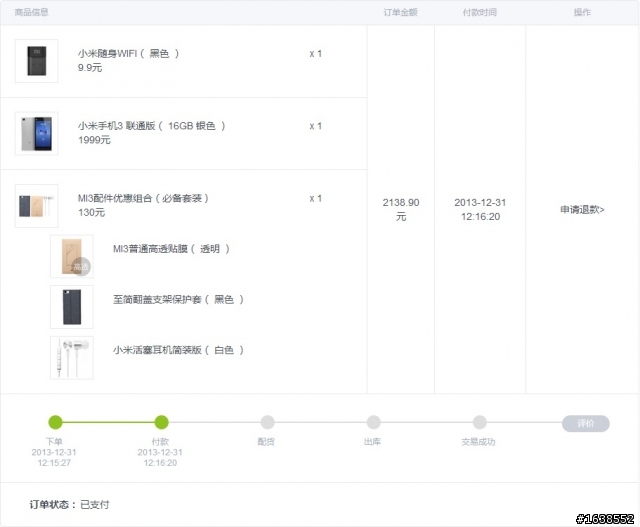View the 至简翻盖支架保护套 case thumbnail
The image size is (640, 527).
(x=72, y=307)
